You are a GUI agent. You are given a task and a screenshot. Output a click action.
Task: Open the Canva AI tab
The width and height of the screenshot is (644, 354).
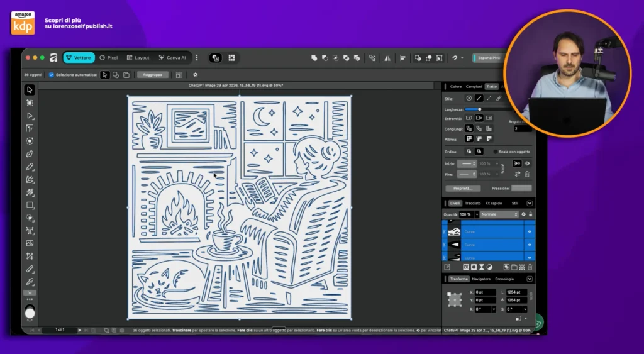[172, 58]
